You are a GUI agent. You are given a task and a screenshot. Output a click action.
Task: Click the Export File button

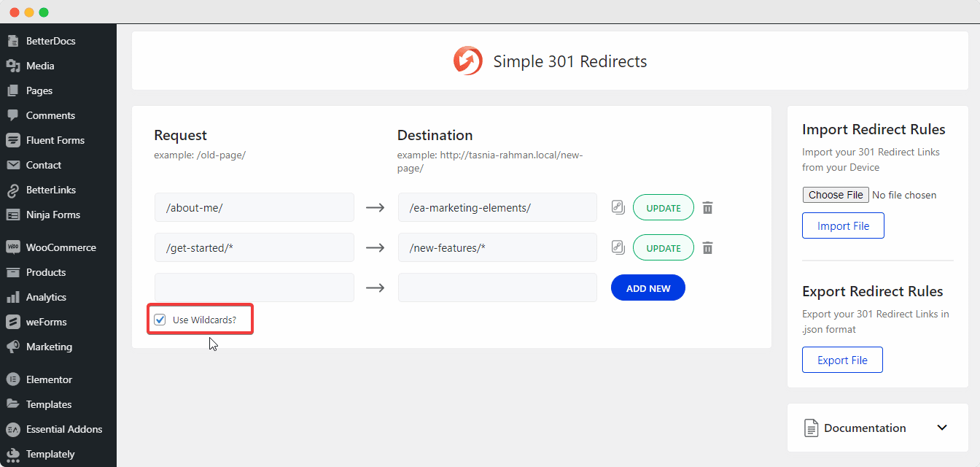tap(842, 359)
